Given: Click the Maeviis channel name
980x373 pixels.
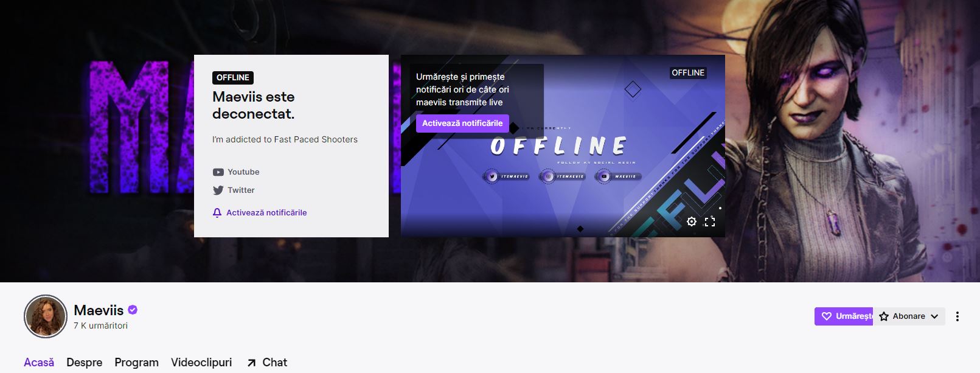Looking at the screenshot, I should 99,310.
